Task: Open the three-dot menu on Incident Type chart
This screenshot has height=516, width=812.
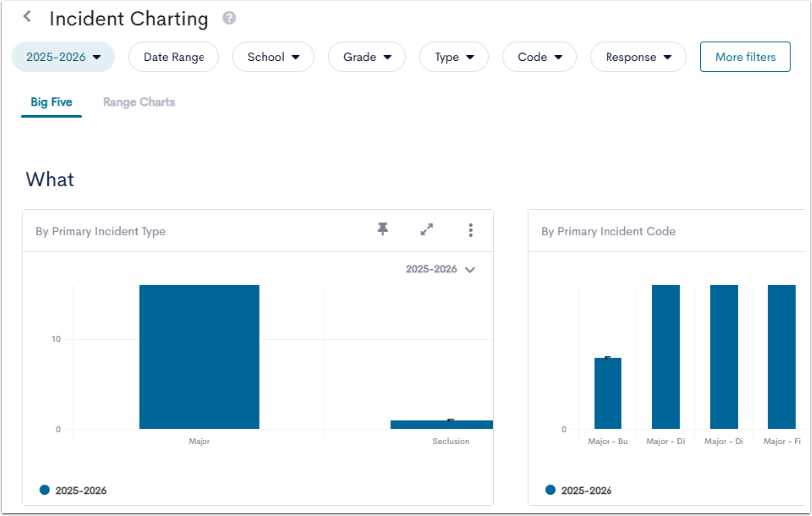Action: [x=470, y=230]
